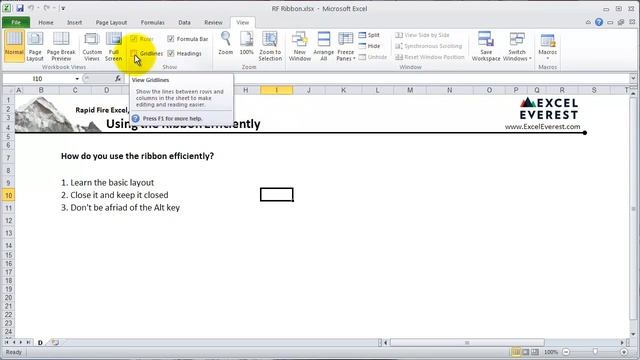Screen dimensions: 640x360
Task: Click 'How do you use the ribbon efficiently?'
Action: pos(137,156)
